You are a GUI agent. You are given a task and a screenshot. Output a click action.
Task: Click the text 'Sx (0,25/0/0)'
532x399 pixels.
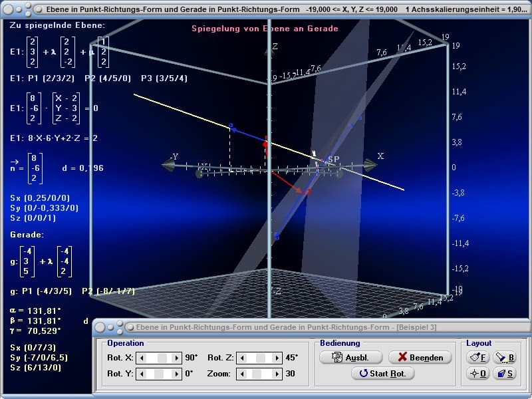(40, 198)
